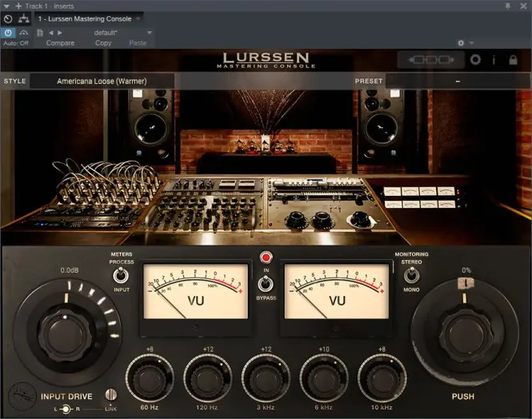Click the 0% push value

(466, 270)
